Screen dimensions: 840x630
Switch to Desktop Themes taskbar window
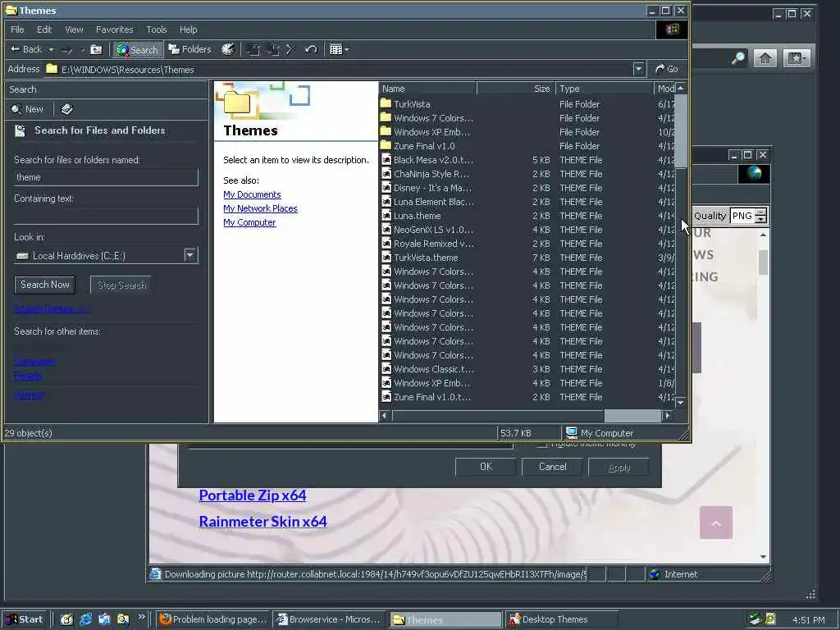[562, 619]
